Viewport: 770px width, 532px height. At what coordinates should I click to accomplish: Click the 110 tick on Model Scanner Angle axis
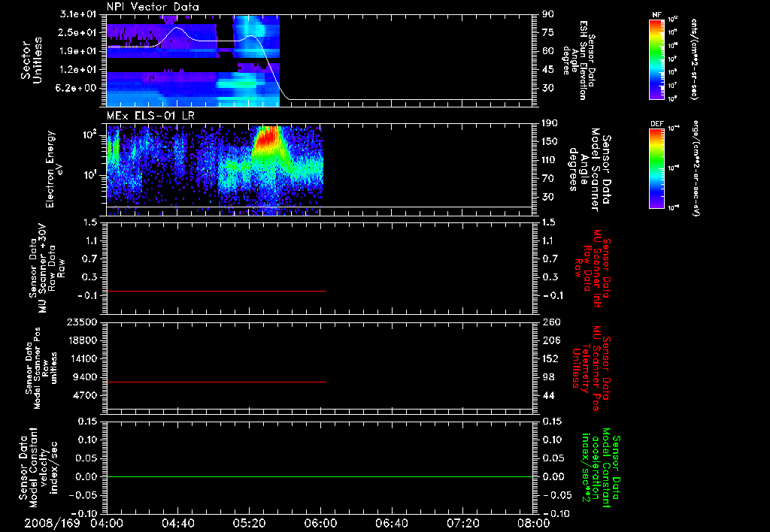(x=550, y=160)
